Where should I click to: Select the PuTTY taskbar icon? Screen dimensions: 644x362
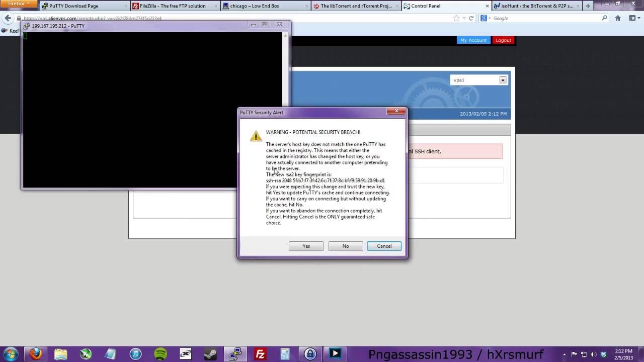(x=235, y=354)
